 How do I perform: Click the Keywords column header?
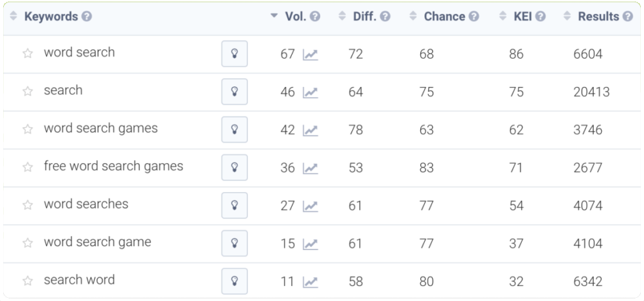coord(51,16)
